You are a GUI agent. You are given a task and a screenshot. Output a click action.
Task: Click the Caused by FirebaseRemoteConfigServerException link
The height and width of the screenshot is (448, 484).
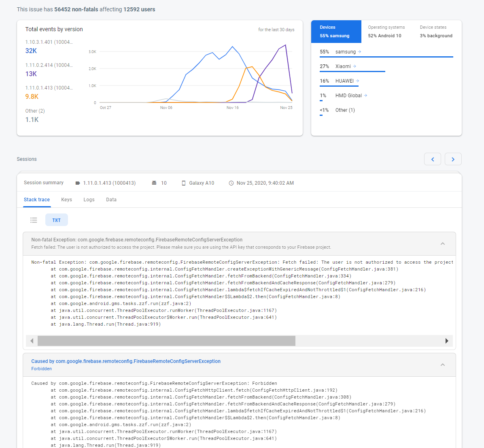126,361
